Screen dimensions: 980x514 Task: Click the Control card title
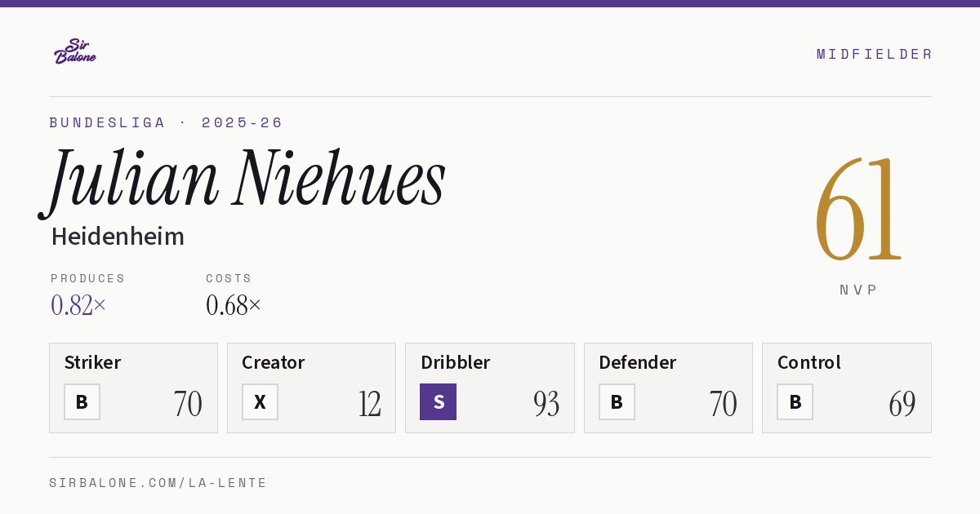[x=808, y=362]
